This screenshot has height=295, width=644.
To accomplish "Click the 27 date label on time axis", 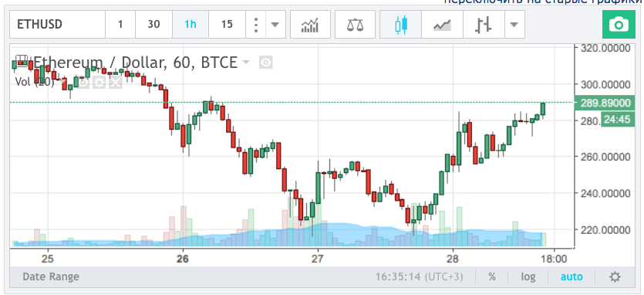I will tap(318, 259).
